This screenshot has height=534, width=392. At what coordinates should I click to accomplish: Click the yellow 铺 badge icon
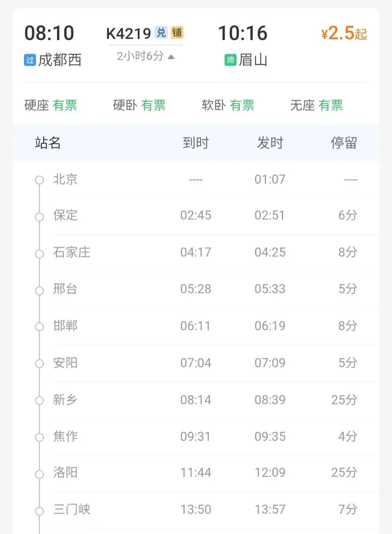(177, 33)
